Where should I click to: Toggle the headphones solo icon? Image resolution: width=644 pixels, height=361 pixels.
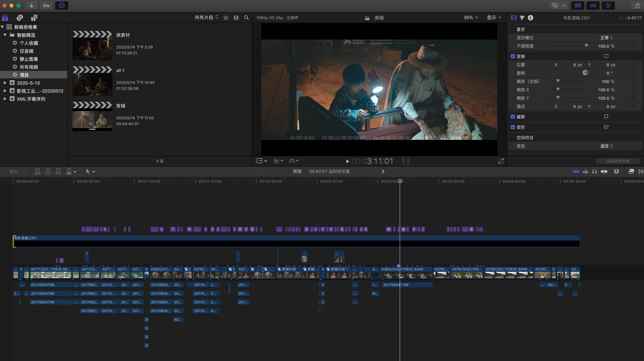point(594,171)
